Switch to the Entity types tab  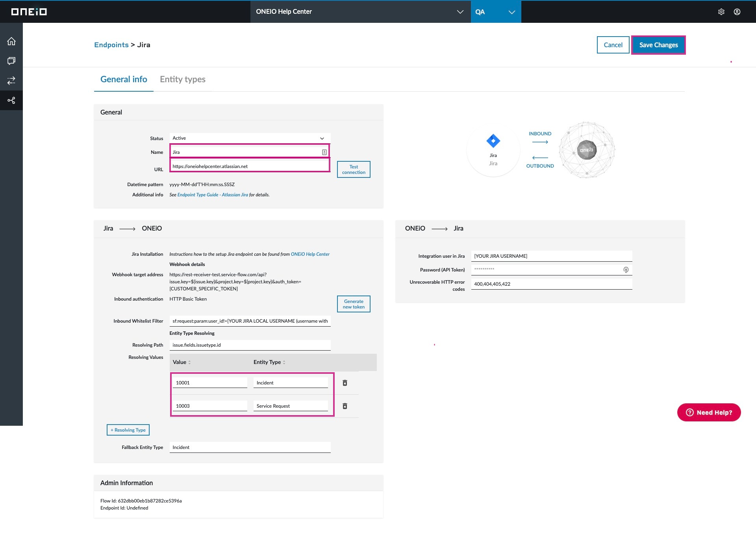(183, 79)
